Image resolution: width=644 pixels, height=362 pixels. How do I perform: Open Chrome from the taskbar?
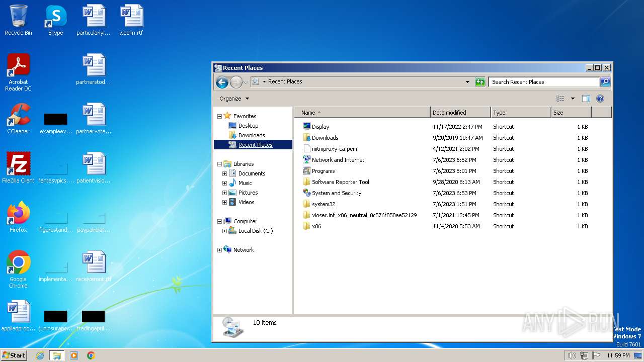(91, 355)
